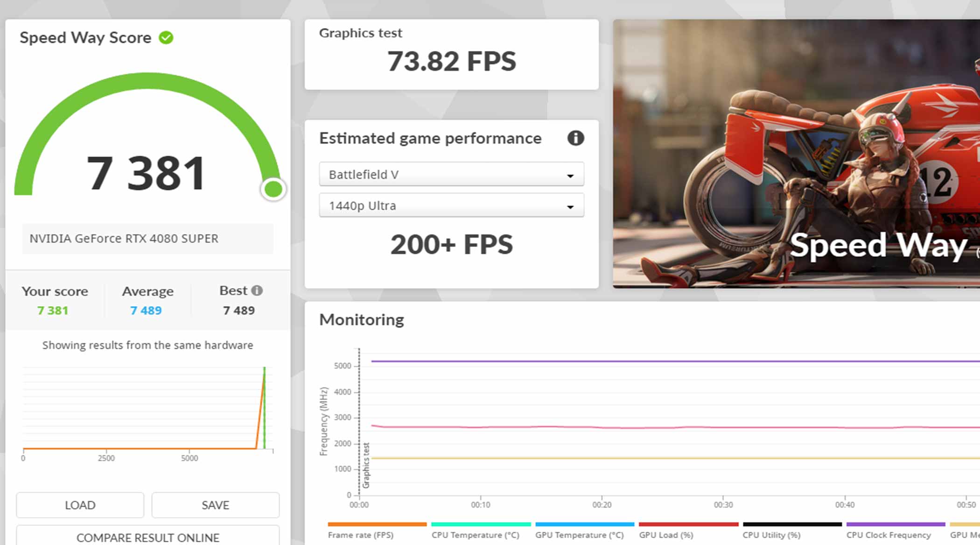Click the LOAD button

pos(80,505)
